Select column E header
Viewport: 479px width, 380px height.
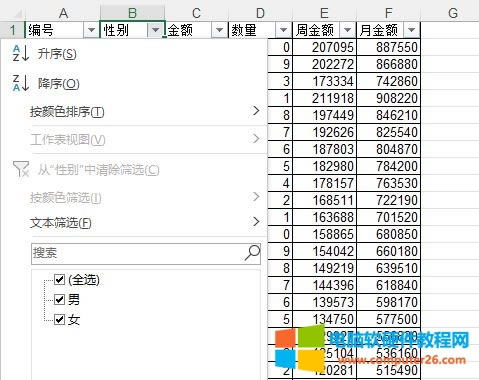click(324, 13)
